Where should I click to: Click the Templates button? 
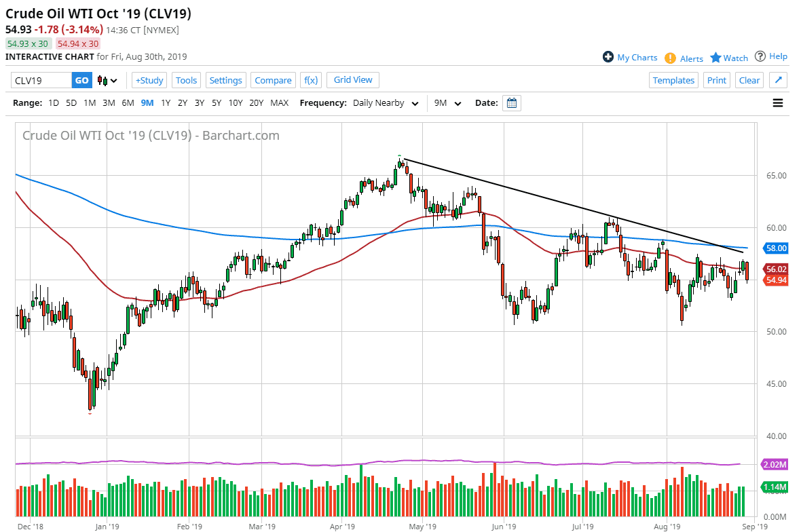point(673,80)
